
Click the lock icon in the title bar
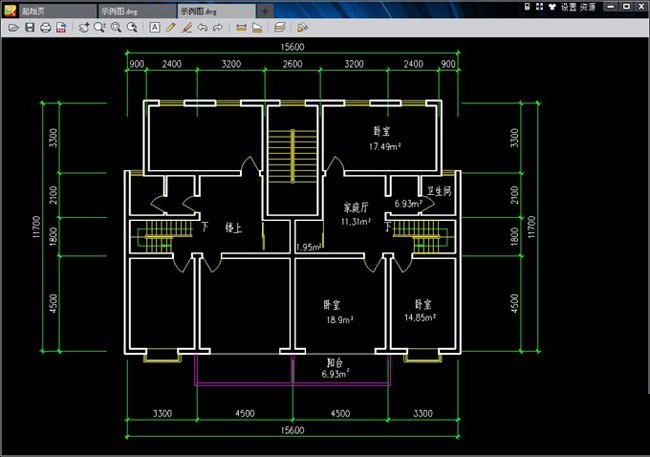coord(527,6)
